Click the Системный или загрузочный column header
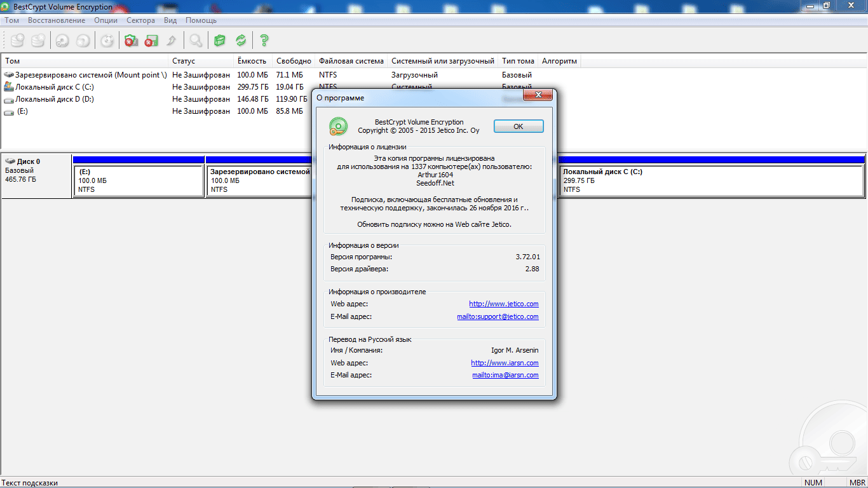Image resolution: width=868 pixels, height=488 pixels. click(444, 61)
